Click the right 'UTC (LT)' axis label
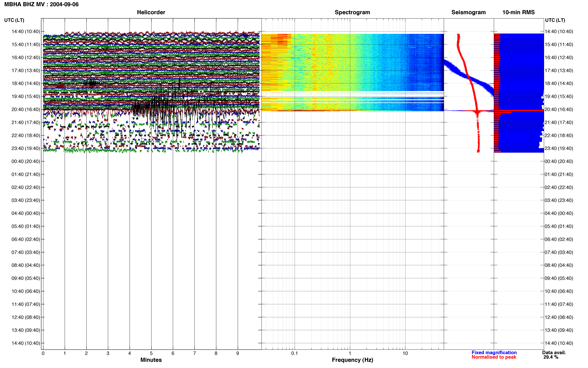 pyautogui.click(x=555, y=20)
